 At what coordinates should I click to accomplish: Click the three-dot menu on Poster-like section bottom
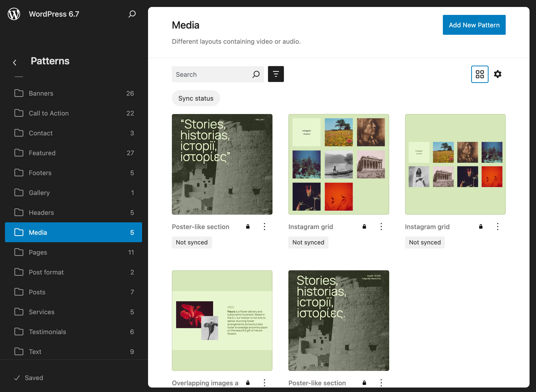click(381, 383)
